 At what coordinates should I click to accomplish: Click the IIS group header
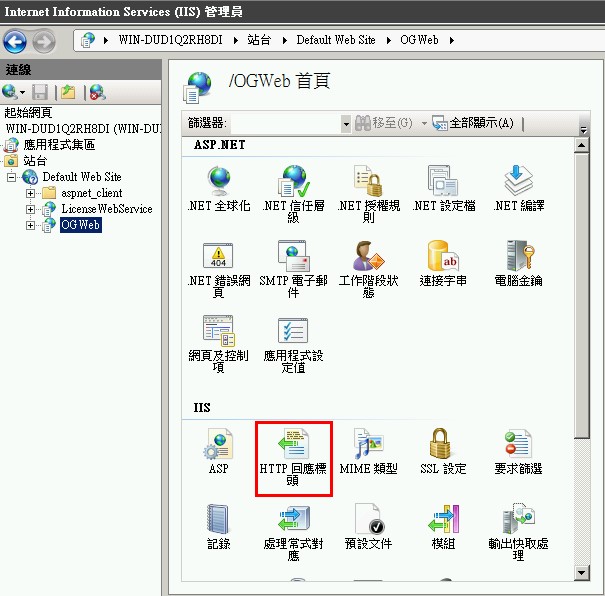(202, 408)
